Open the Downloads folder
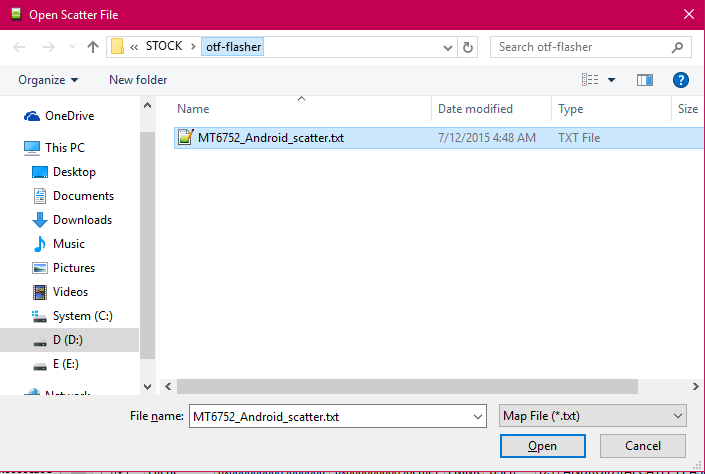This screenshot has height=474, width=705. coord(82,220)
